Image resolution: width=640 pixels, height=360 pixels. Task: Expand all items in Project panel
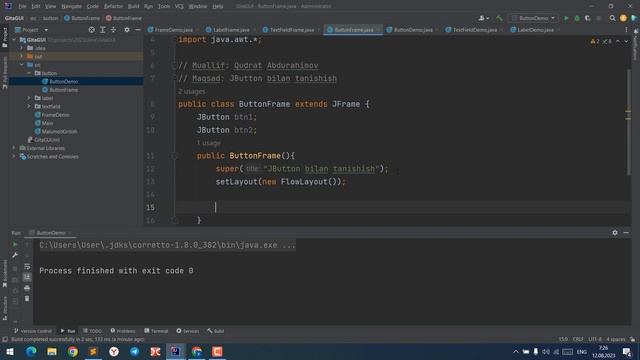(102, 30)
